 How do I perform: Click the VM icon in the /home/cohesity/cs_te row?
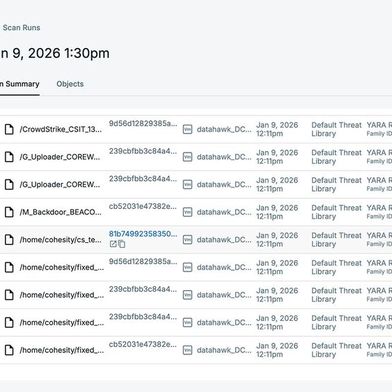[x=188, y=240]
